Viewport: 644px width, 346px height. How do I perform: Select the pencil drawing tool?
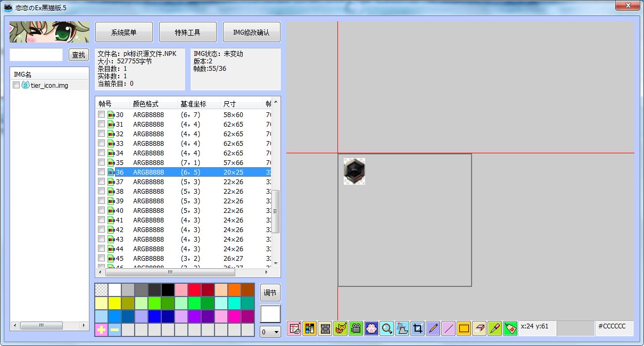(x=433, y=328)
